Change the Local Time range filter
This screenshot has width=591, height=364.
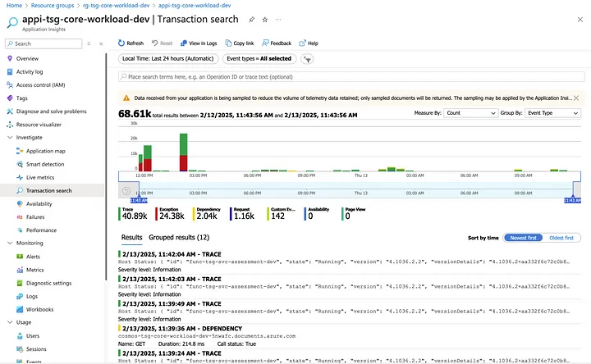click(x=168, y=59)
